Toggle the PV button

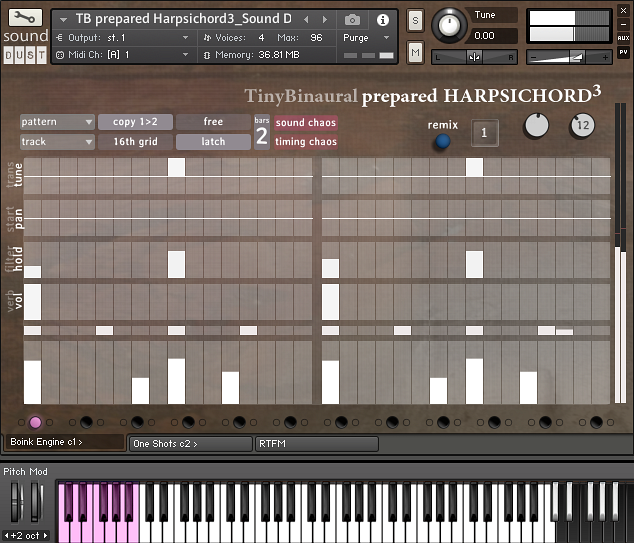pyautogui.click(x=623, y=52)
